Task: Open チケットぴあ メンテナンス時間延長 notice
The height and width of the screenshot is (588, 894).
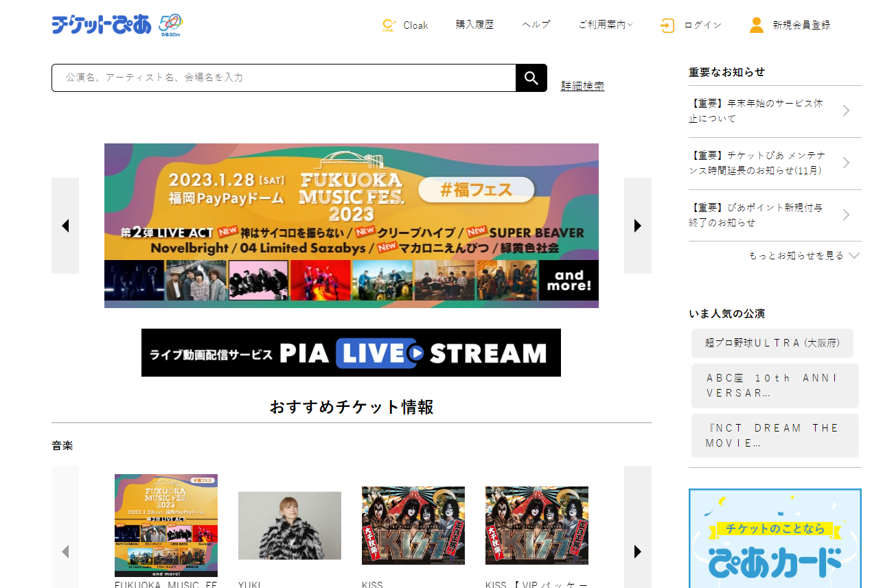Action: tap(757, 163)
